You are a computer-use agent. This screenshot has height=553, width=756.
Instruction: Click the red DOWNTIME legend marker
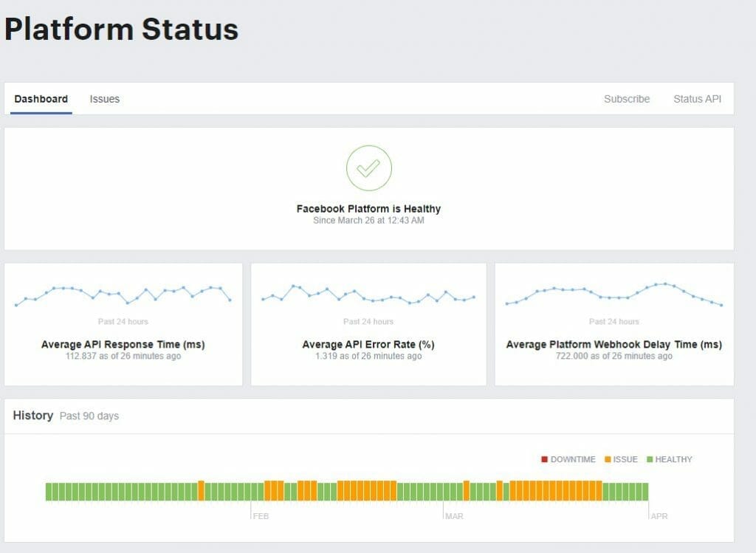[543, 459]
